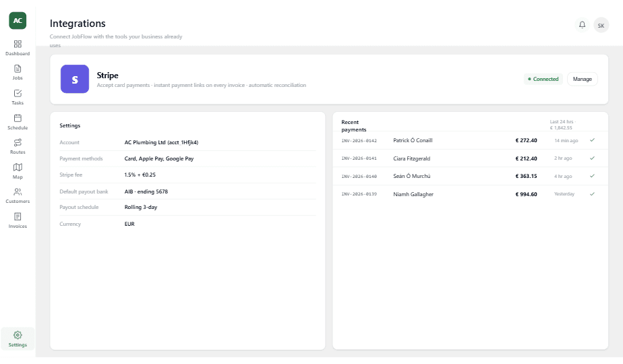Click the € 994.60 amount
The height and width of the screenshot is (364, 623).
526,194
